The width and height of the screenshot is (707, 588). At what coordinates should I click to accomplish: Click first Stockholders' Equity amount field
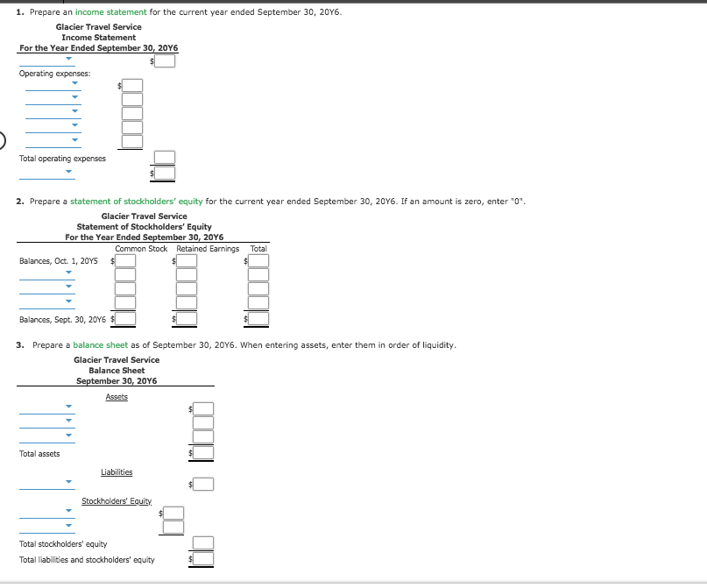point(173,514)
